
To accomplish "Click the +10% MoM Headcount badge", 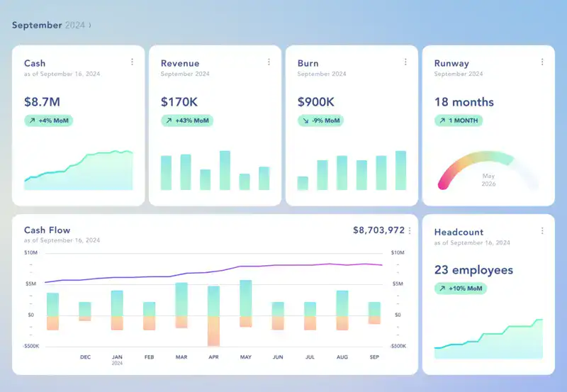I will [x=461, y=289].
